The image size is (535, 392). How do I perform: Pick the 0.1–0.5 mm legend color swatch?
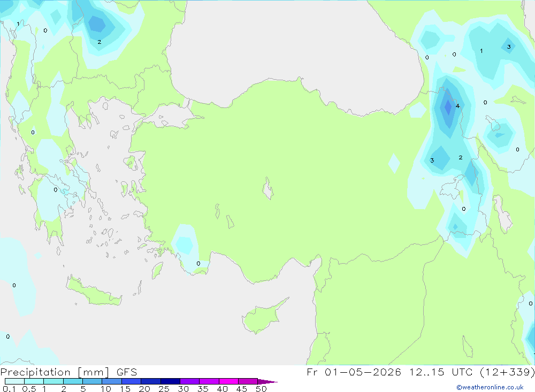14,381
